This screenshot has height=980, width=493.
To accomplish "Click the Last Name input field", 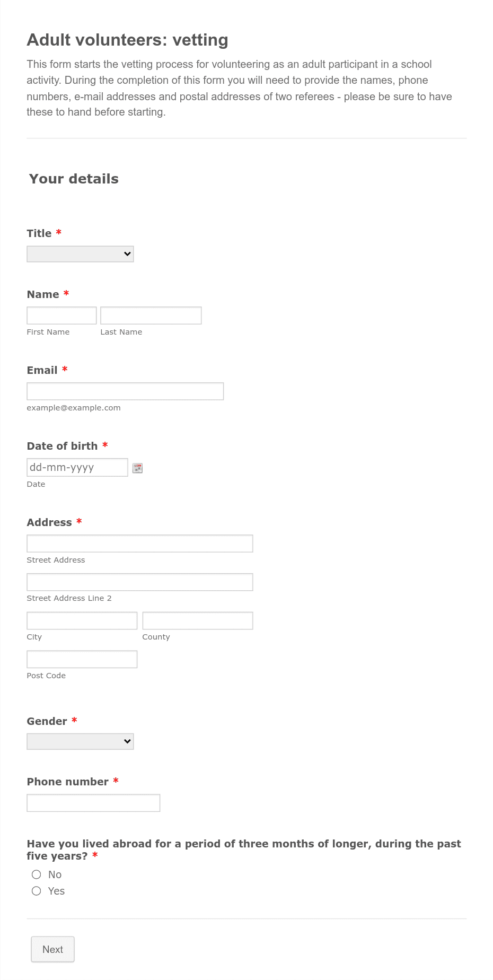I will coord(151,315).
